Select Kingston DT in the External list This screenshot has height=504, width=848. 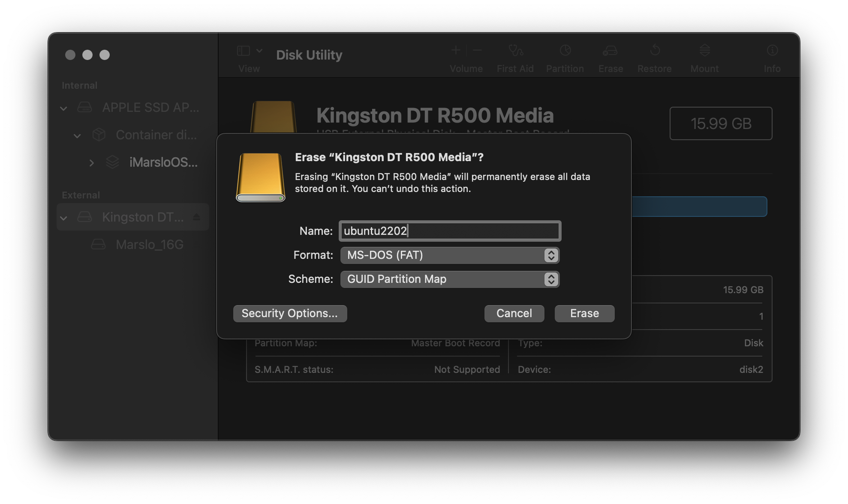(133, 217)
